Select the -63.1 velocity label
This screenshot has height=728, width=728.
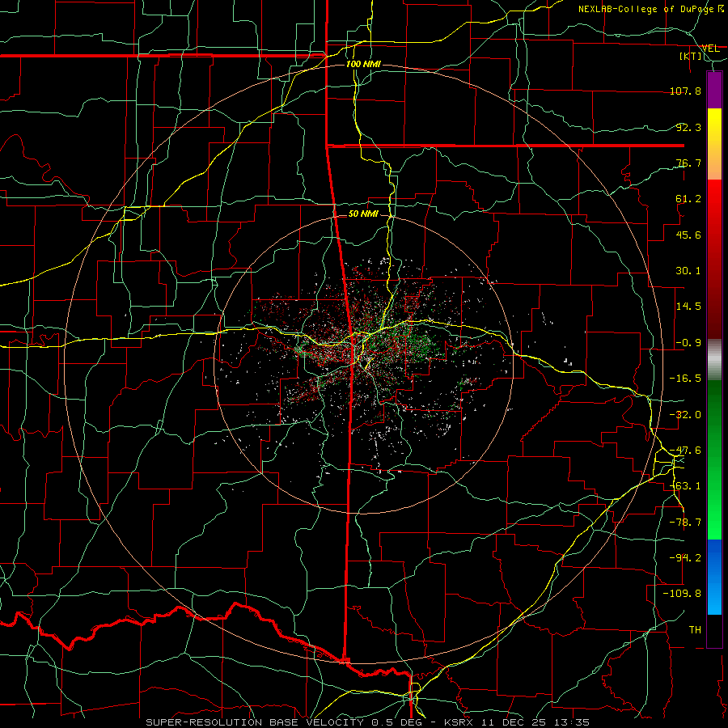pyautogui.click(x=685, y=486)
